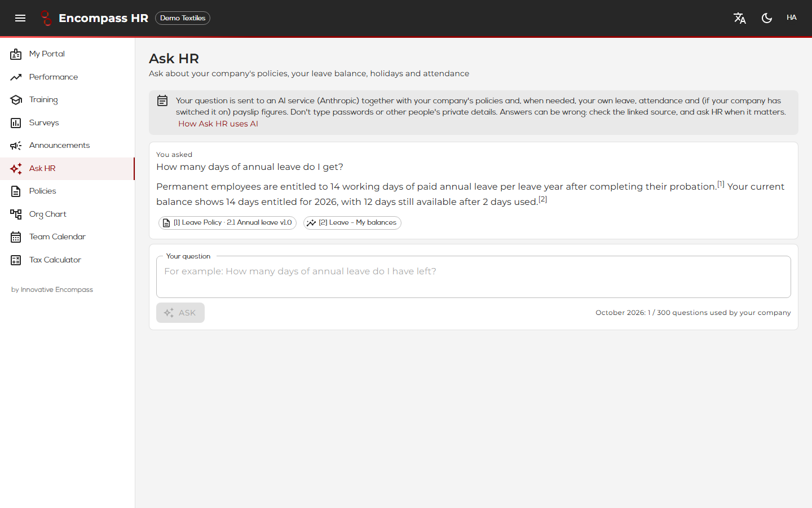Click the Announcements megaphone icon
812x508 pixels.
click(16, 146)
